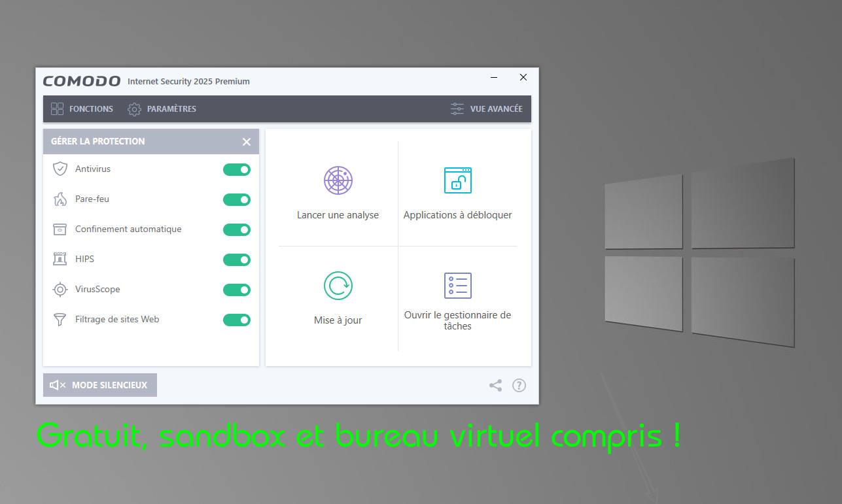Click the Pare-feu flame icon
The width and height of the screenshot is (842, 504).
60,199
